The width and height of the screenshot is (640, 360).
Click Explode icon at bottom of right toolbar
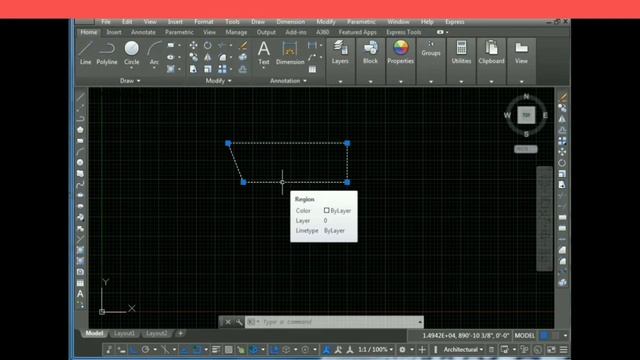coord(562,282)
